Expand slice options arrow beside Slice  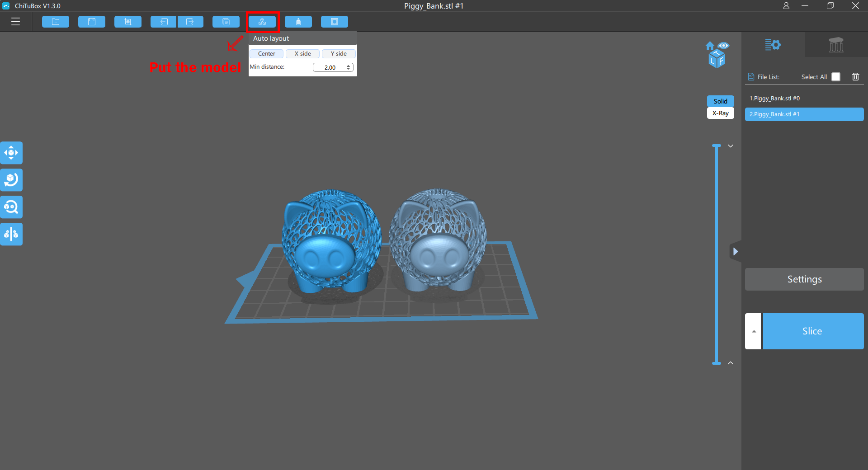pos(753,331)
